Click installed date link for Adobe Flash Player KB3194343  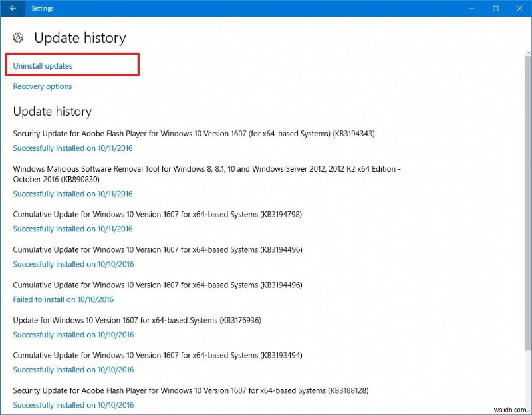[x=73, y=148]
